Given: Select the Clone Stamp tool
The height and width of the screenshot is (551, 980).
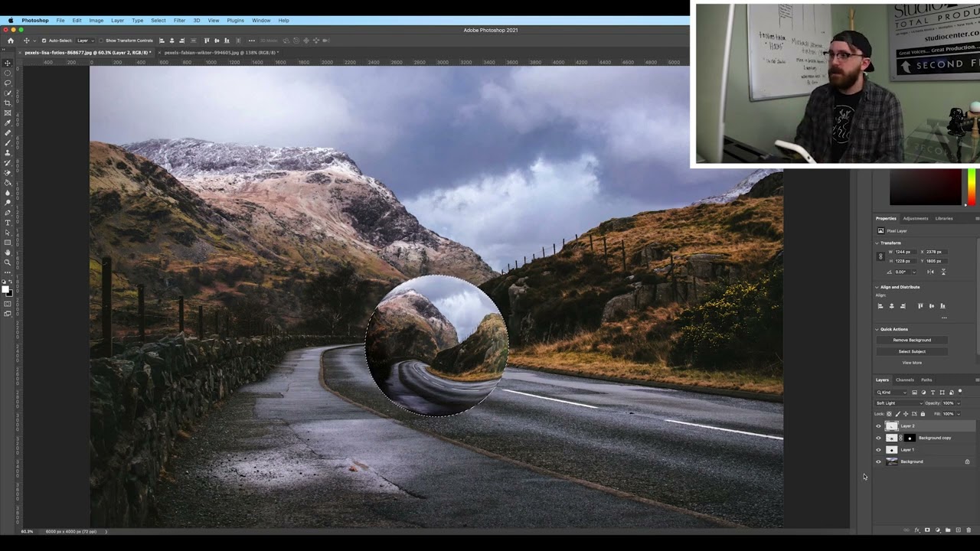Looking at the screenshot, I should click(8, 152).
